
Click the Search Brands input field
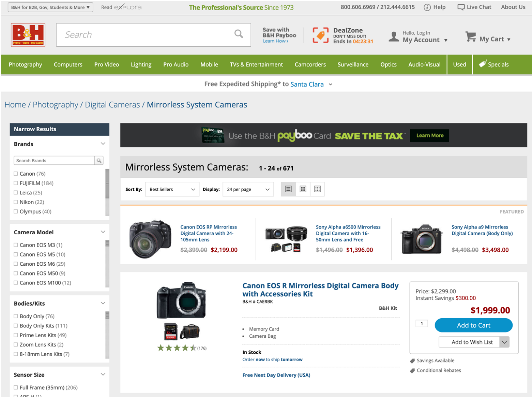coord(54,160)
